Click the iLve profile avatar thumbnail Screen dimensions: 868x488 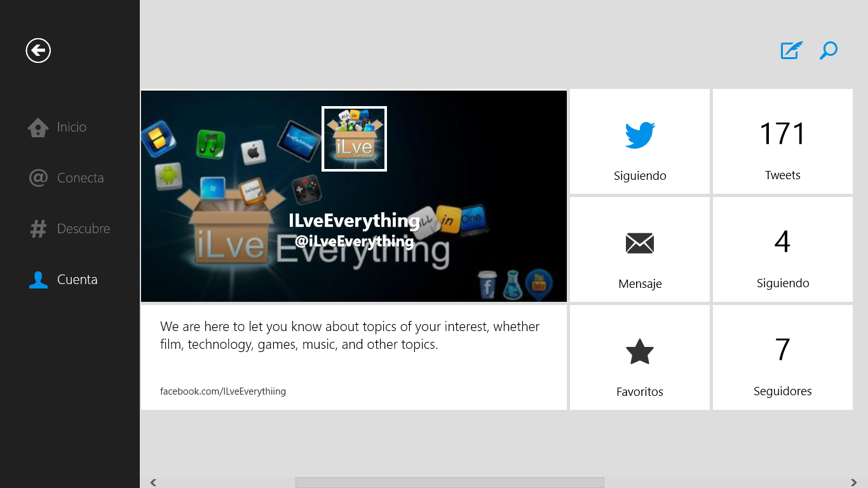pyautogui.click(x=354, y=139)
